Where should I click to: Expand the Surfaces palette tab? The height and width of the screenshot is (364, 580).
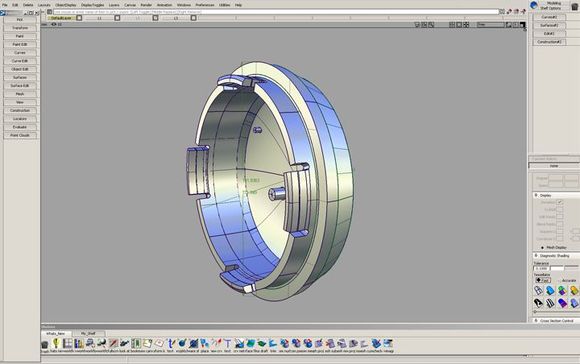click(20, 77)
